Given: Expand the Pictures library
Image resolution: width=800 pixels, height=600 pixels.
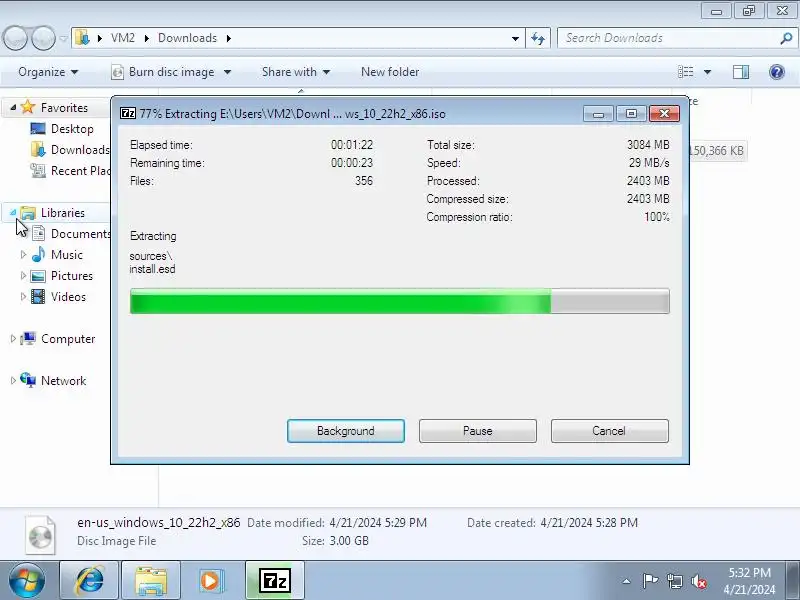Looking at the screenshot, I should [23, 276].
